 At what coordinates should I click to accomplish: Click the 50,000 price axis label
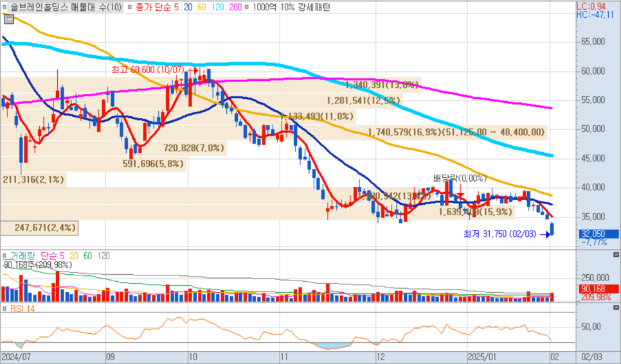coord(593,129)
